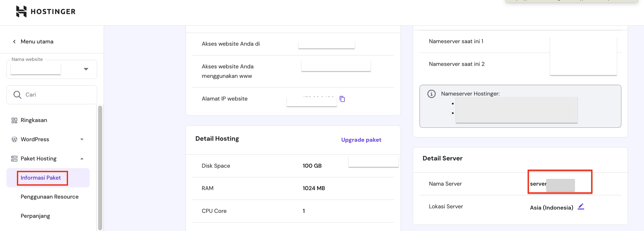Click the Paket Hosting server icon
The width and height of the screenshot is (644, 231).
[x=14, y=159]
